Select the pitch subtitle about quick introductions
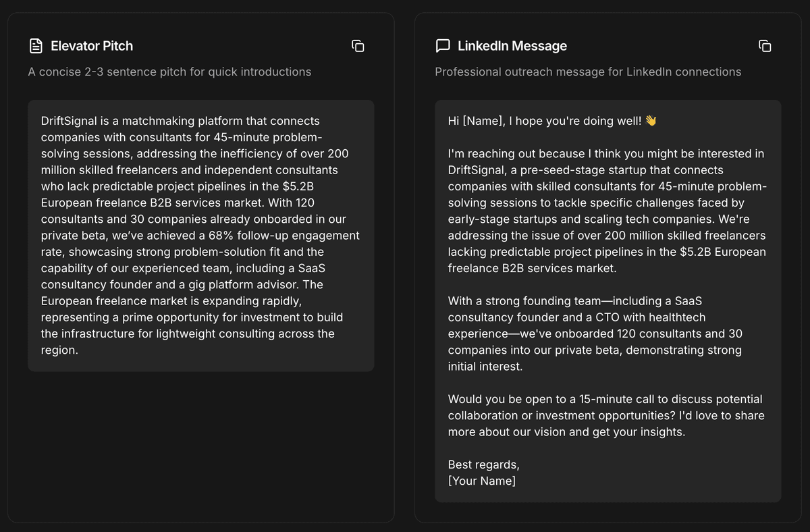Viewport: 810px width, 532px height. (x=169, y=72)
